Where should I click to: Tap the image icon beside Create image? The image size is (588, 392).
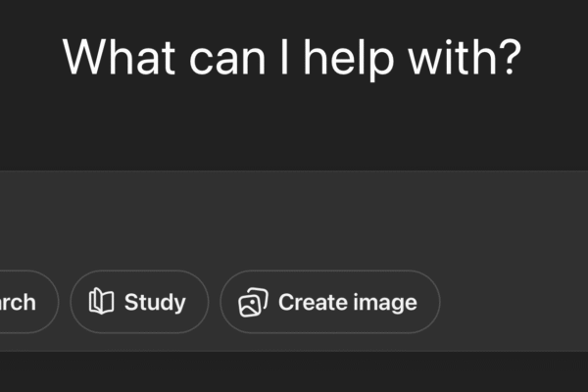coord(253,302)
